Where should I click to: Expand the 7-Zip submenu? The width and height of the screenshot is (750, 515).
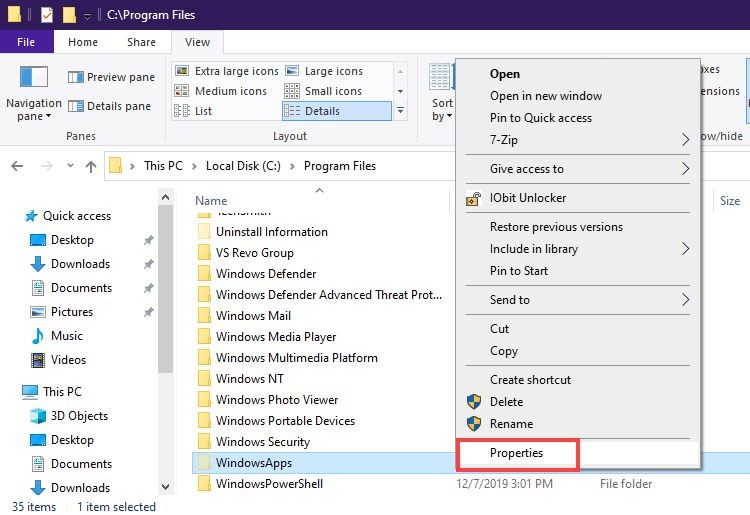click(578, 140)
